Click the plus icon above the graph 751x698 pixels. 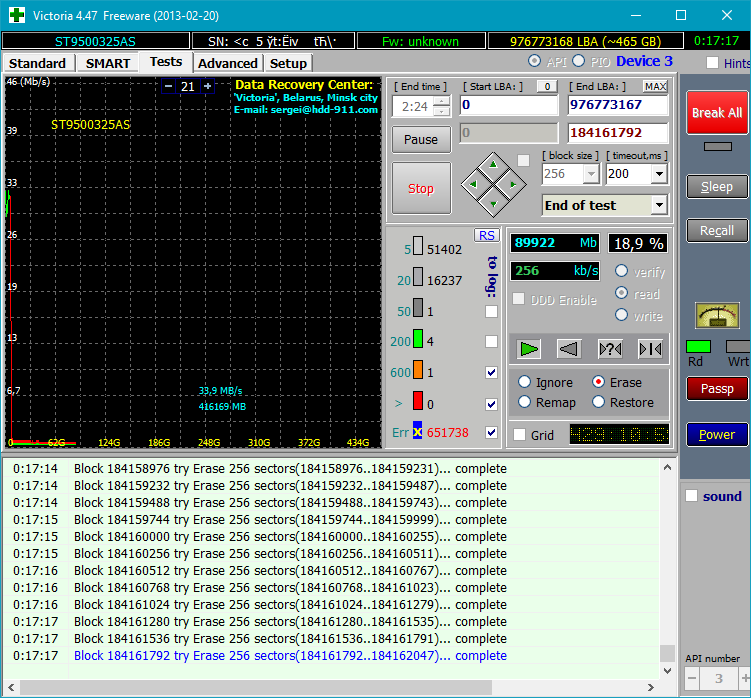207,87
